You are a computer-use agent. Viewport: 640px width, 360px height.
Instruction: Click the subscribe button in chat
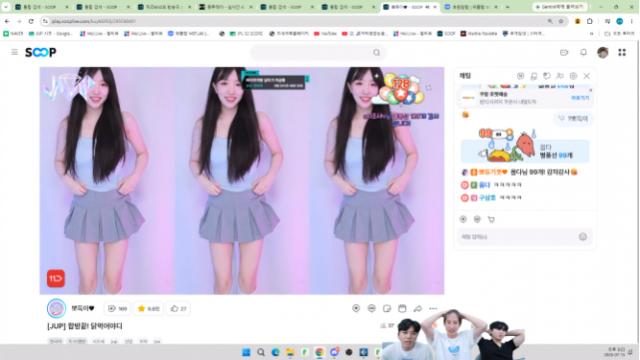click(573, 118)
